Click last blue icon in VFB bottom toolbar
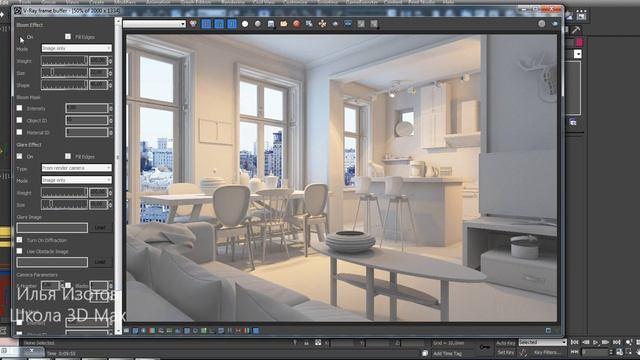The width and height of the screenshot is (640, 360). coord(256,331)
